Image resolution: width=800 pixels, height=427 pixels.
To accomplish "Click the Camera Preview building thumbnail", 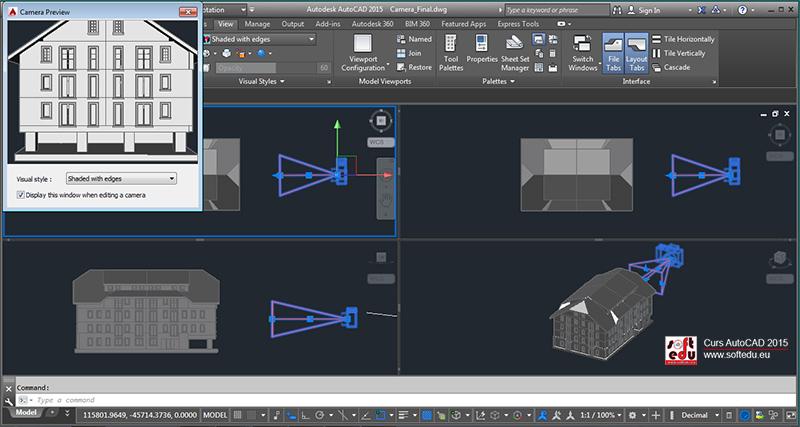I will point(103,91).
